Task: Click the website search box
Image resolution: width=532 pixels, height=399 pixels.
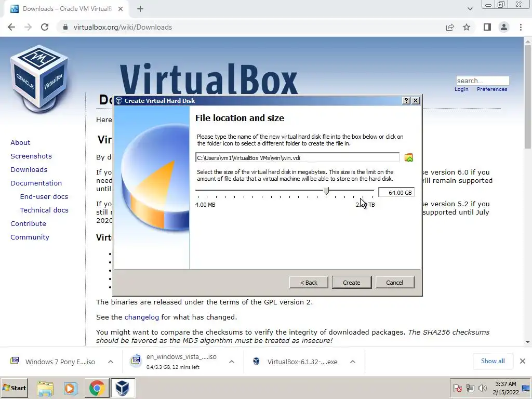Action: point(483,81)
